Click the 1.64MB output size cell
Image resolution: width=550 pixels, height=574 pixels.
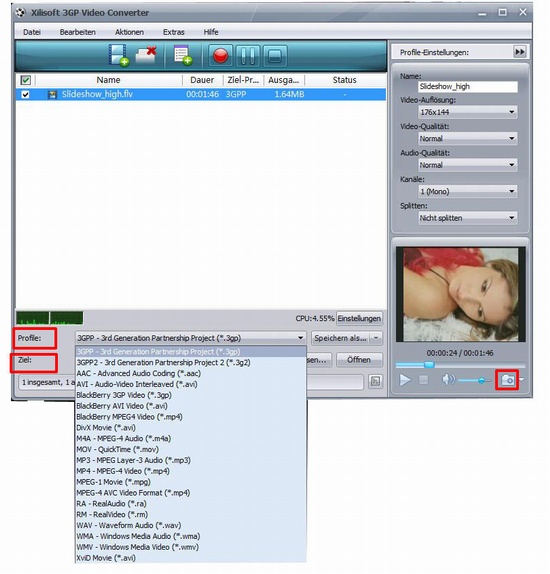tap(289, 94)
